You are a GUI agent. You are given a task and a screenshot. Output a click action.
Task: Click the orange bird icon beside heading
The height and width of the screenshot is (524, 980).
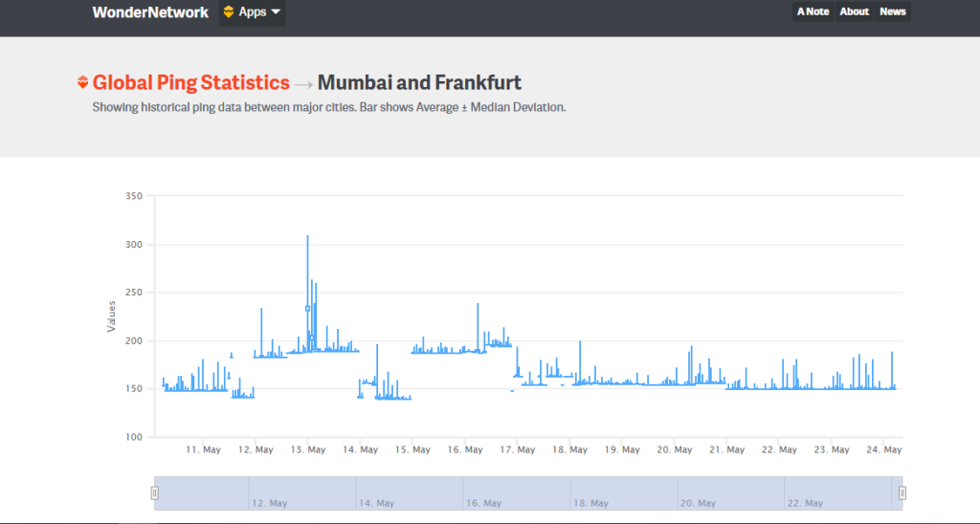(82, 82)
